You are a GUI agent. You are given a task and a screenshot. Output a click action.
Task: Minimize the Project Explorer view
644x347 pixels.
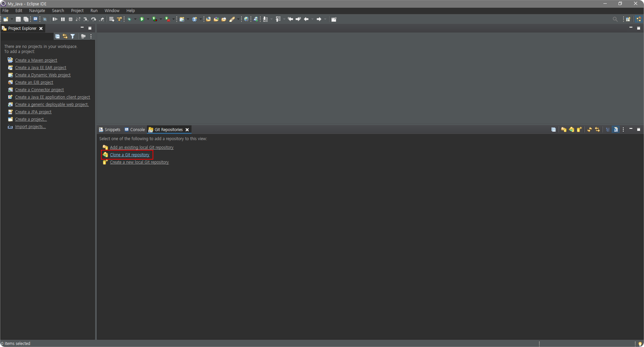click(x=82, y=28)
